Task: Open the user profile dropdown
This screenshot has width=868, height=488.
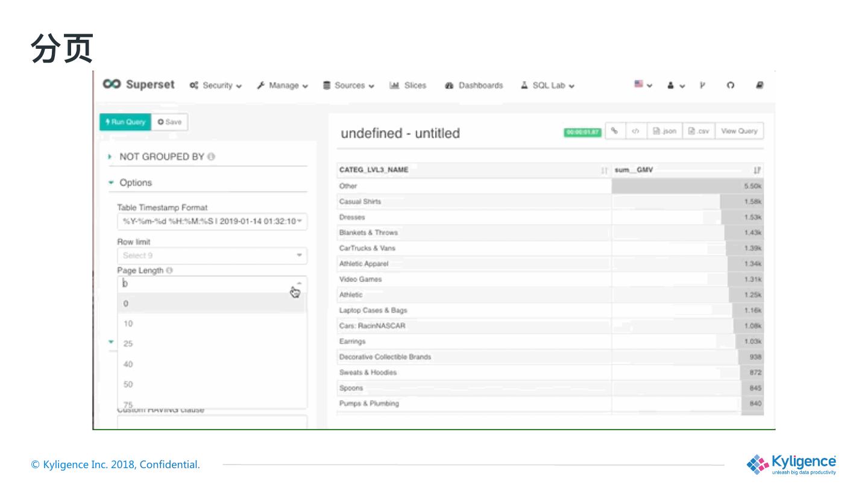Action: [x=676, y=86]
